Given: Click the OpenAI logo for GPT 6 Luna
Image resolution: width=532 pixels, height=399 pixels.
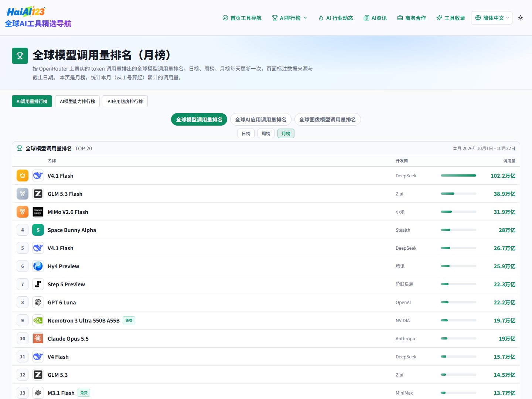Looking at the screenshot, I should coord(38,302).
